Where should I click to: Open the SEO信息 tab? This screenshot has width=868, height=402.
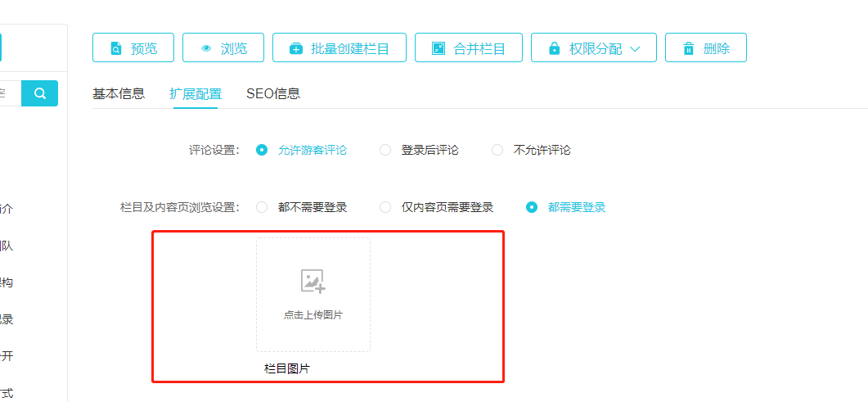[273, 93]
